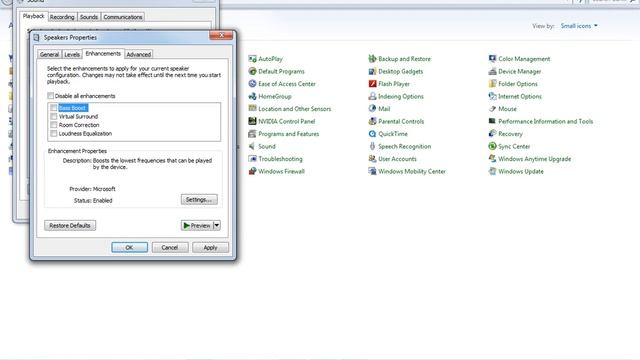Switch to the Levels tab
640x360 pixels.
(x=72, y=54)
